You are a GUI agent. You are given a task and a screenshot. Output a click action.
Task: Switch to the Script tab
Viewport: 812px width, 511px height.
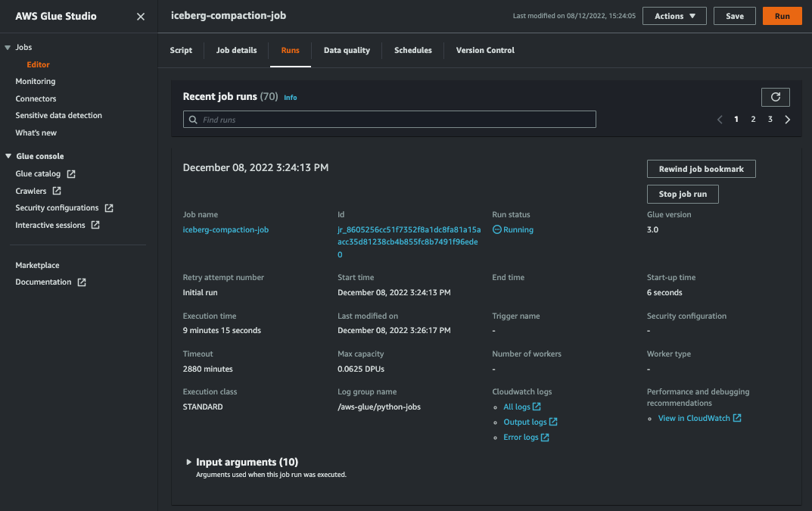point(181,50)
